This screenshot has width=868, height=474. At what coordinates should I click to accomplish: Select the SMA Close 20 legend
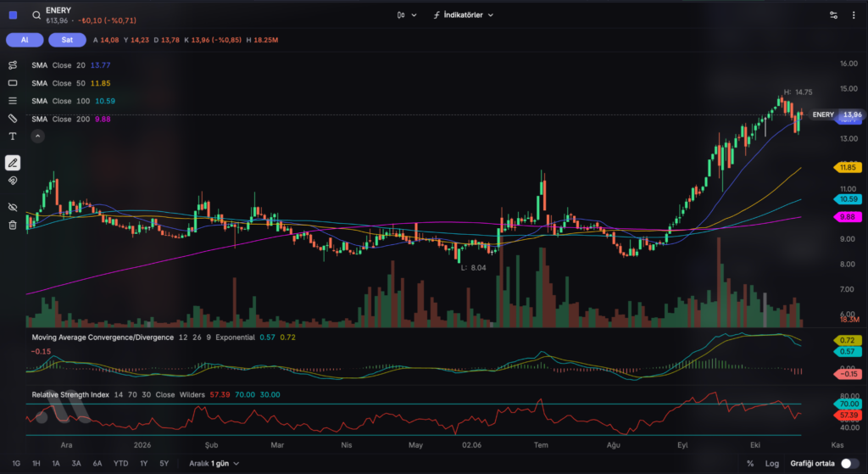click(71, 65)
